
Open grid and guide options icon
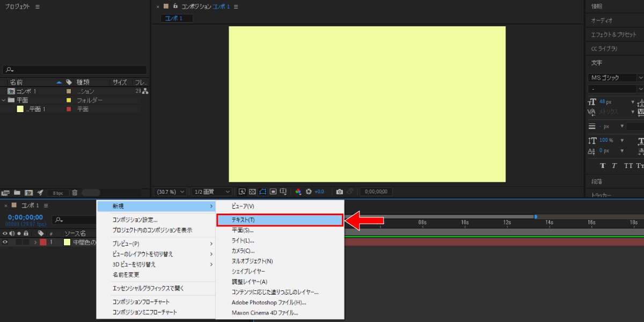coord(283,192)
